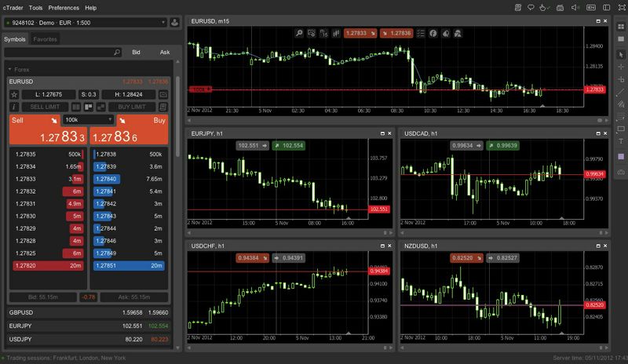Click the SELL LIMIT button
This screenshot has width=628, height=364.
[x=45, y=107]
